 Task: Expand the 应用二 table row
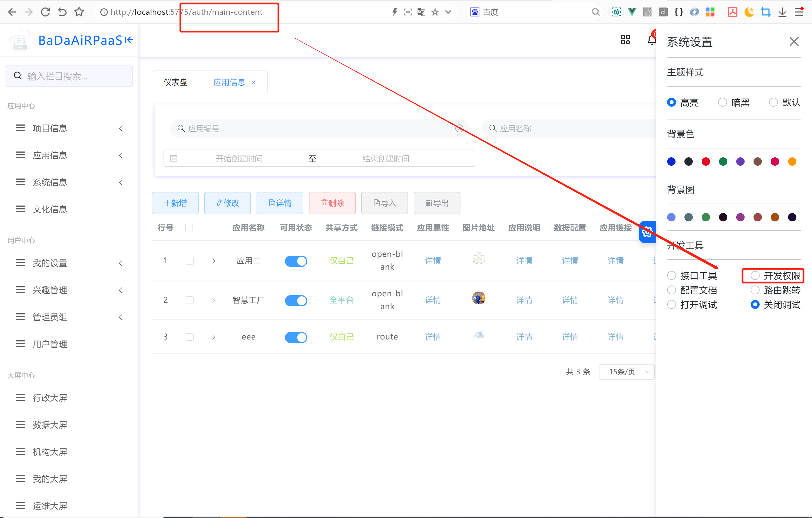[213, 261]
